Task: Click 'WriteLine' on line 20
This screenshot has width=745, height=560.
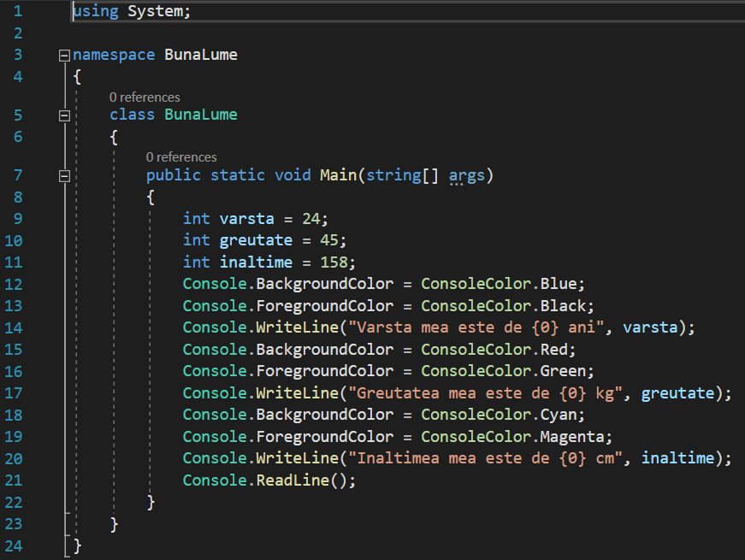Action: (298, 458)
